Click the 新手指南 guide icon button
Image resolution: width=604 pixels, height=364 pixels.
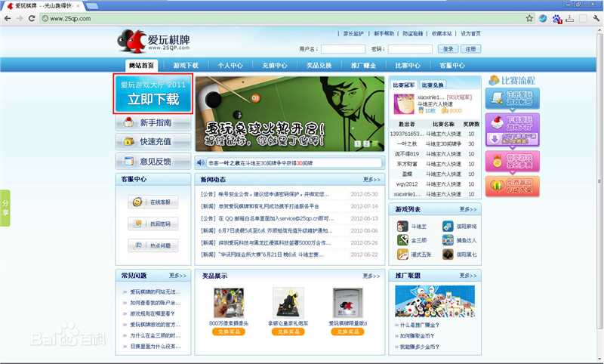click(129, 122)
